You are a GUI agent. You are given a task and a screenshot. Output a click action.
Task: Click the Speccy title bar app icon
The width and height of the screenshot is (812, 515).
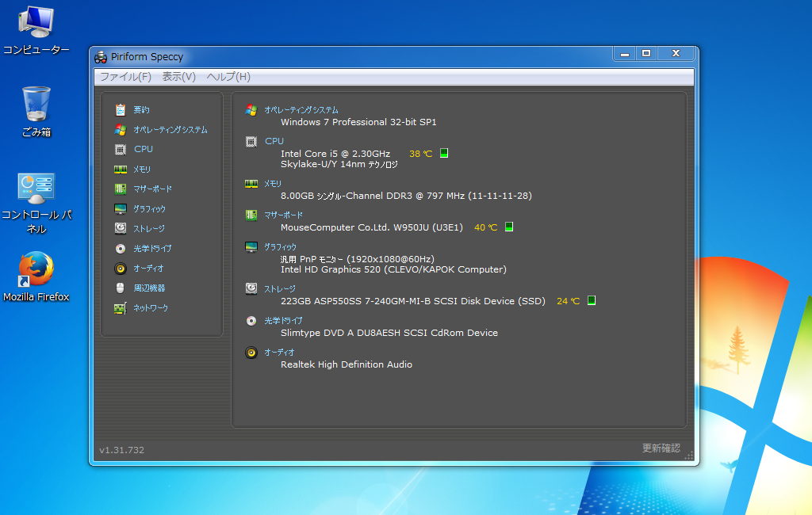click(x=101, y=57)
